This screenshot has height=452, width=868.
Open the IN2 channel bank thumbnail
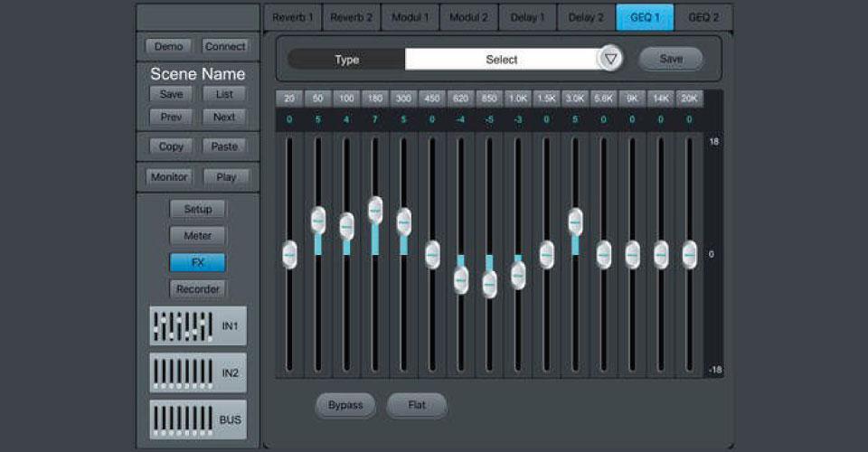coord(197,372)
